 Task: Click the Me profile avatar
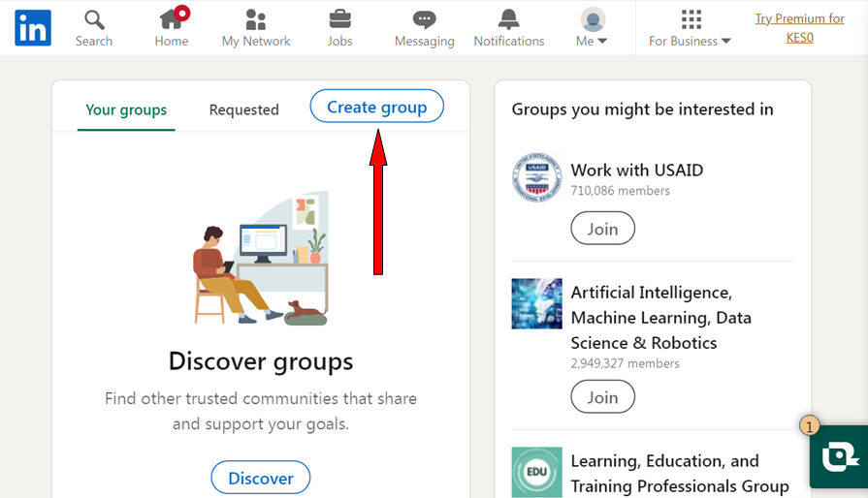tap(593, 20)
